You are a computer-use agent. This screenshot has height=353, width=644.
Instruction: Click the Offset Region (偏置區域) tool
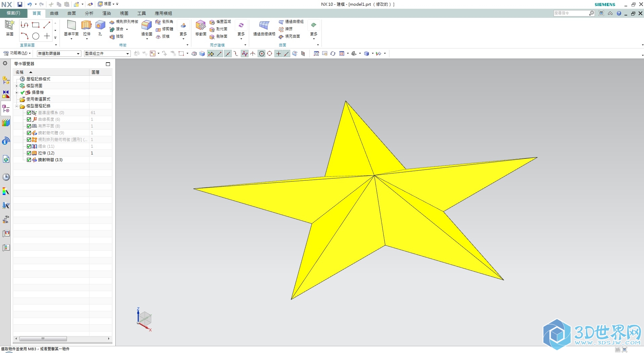tap(220, 22)
